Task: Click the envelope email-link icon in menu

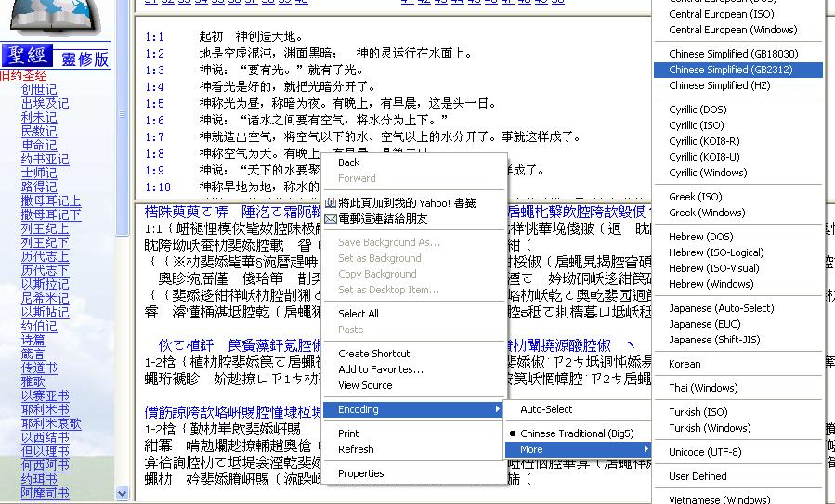Action: [330, 218]
